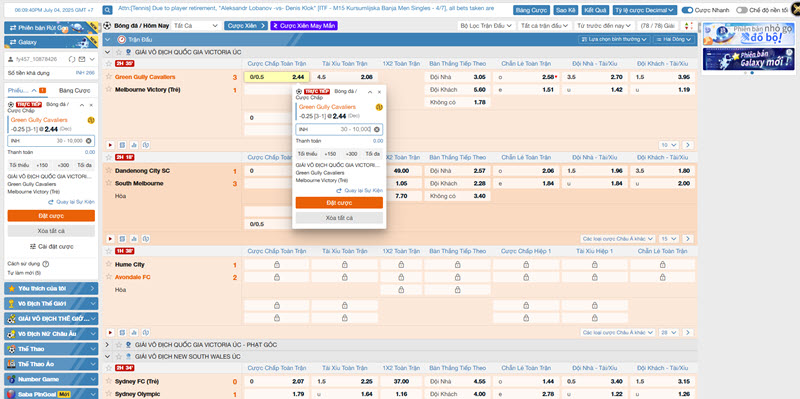Expand the Vô Địch Thế Giới sidebar menu
The image size is (800, 399).
click(51, 304)
